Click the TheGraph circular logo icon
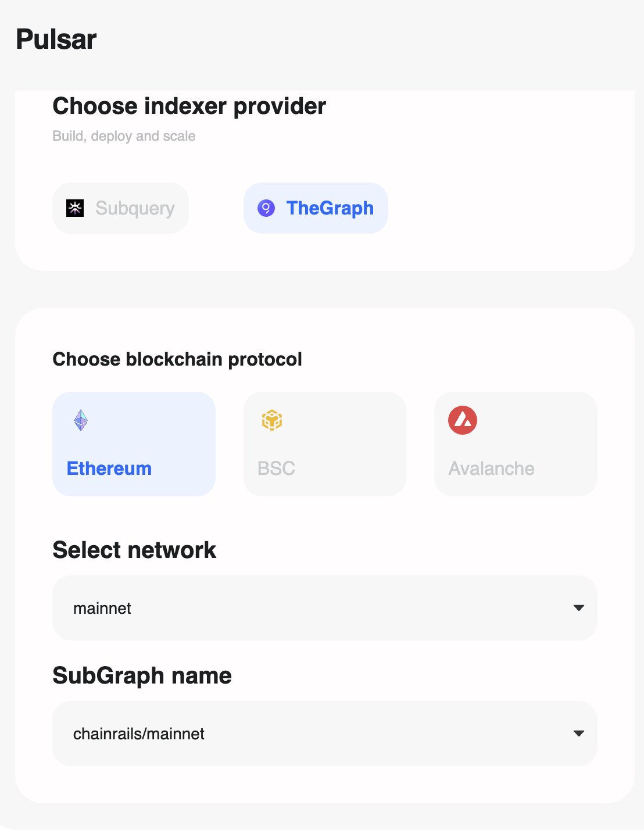 [266, 208]
